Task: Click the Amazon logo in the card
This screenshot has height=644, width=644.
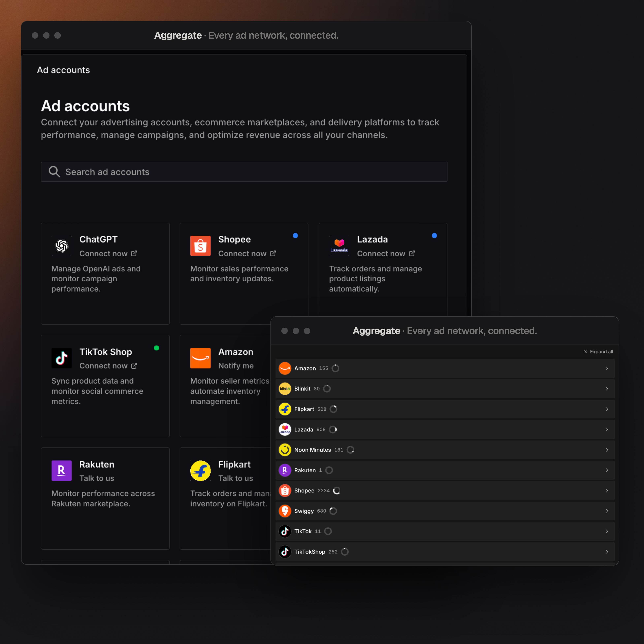Action: 200,358
